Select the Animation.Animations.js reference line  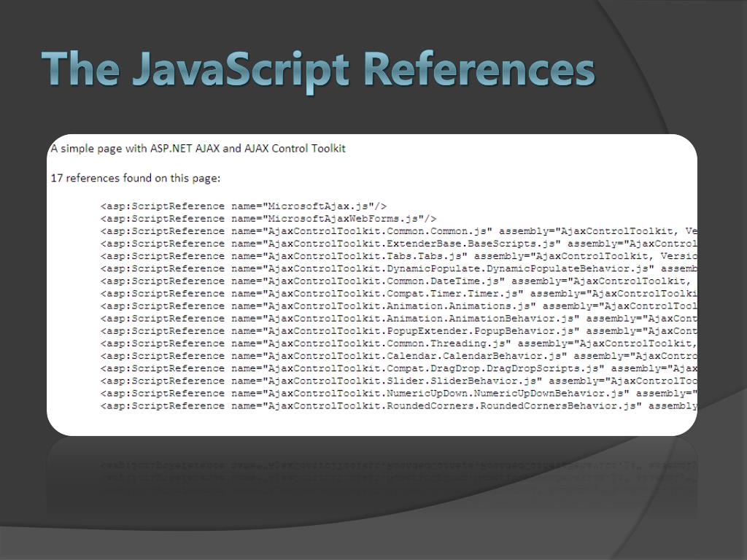pyautogui.click(x=399, y=306)
